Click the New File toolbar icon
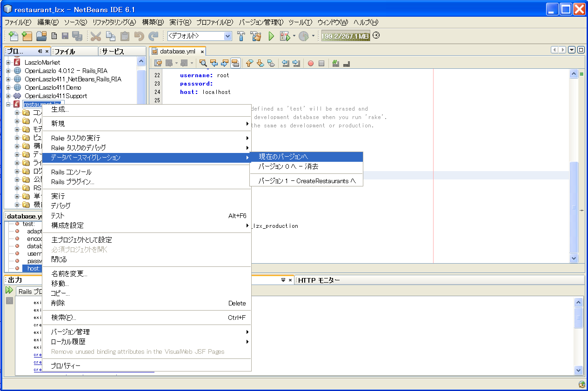This screenshot has width=588, height=391. point(14,36)
